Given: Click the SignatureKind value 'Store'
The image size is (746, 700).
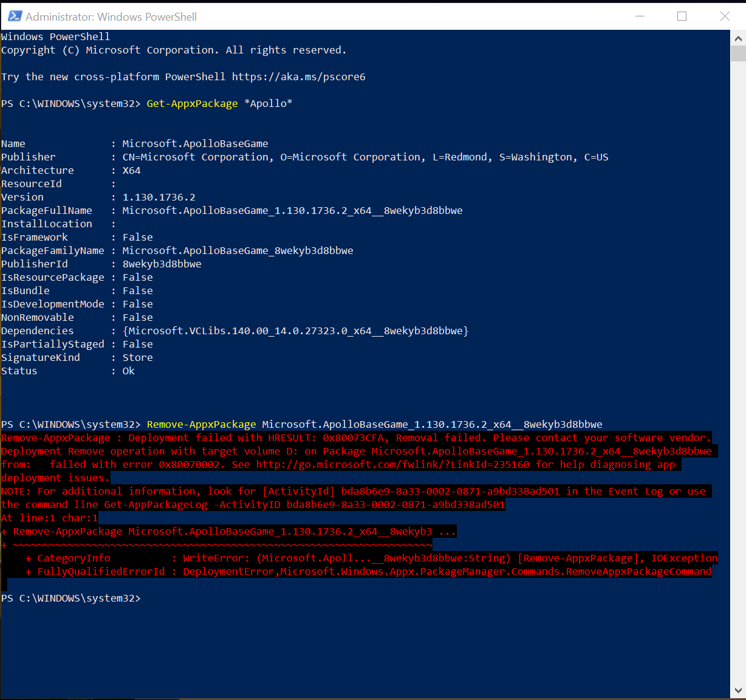Looking at the screenshot, I should [x=138, y=357].
